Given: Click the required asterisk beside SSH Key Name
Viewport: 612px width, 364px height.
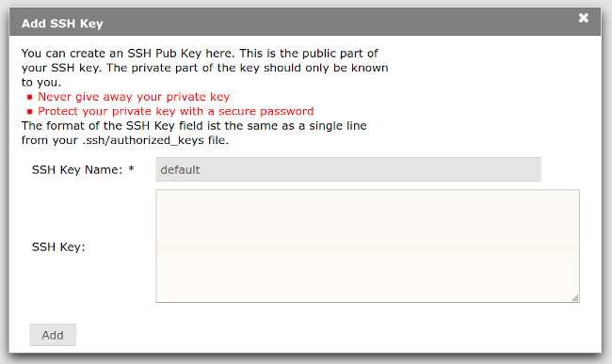Looking at the screenshot, I should tap(131, 168).
